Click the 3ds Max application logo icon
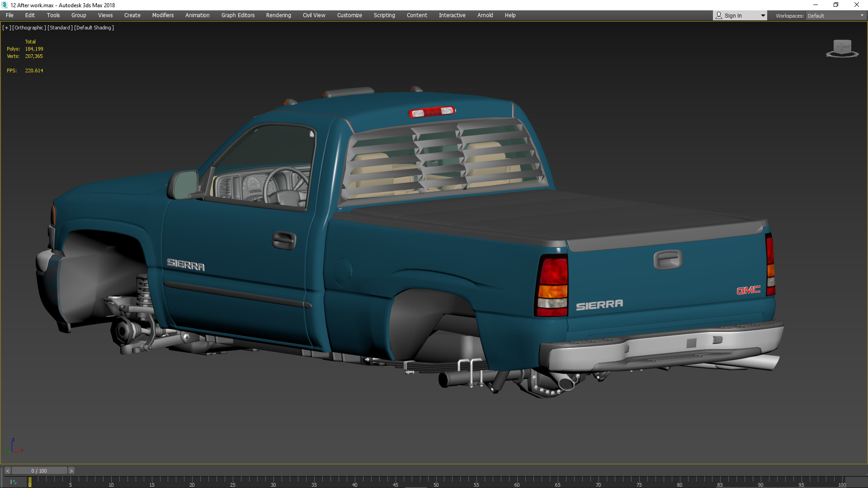 (x=5, y=5)
